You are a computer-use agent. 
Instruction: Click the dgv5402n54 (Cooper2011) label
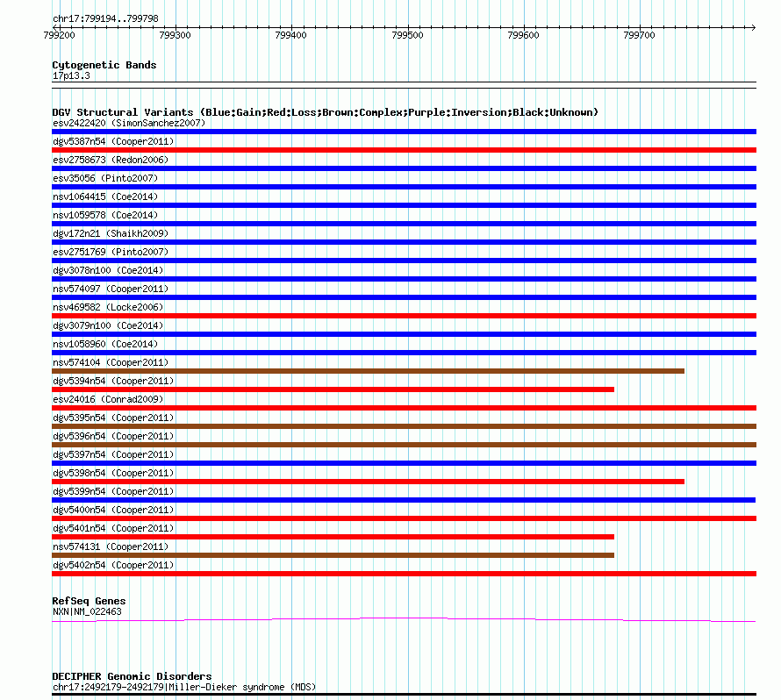click(113, 565)
